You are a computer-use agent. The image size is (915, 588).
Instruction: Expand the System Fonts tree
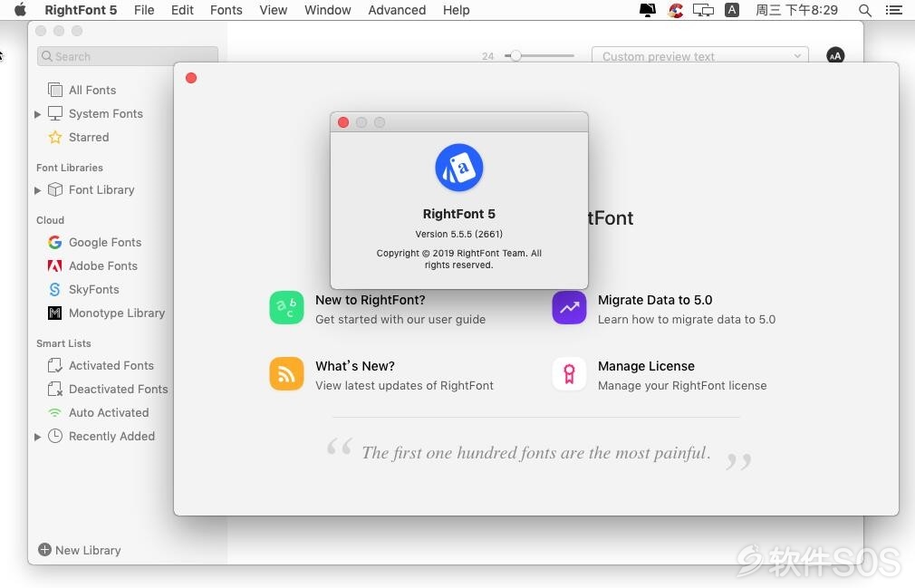[x=37, y=114]
